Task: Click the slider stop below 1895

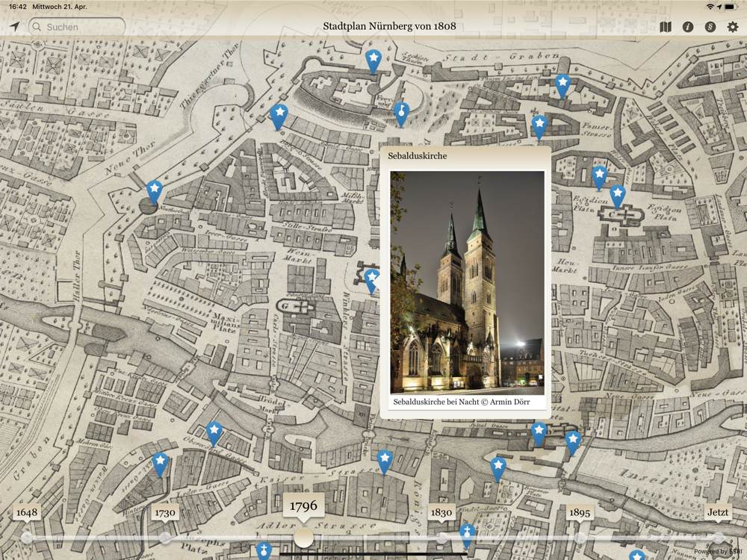Action: coord(580,538)
